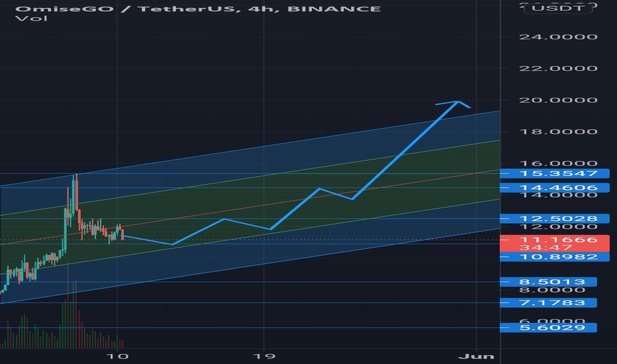Select the 12.5028 price level label
Viewport: 617px width, 364px height.
pos(554,219)
